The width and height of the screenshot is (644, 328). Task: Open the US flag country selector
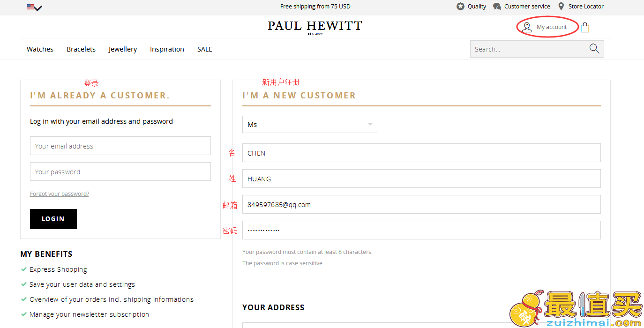pos(35,7)
